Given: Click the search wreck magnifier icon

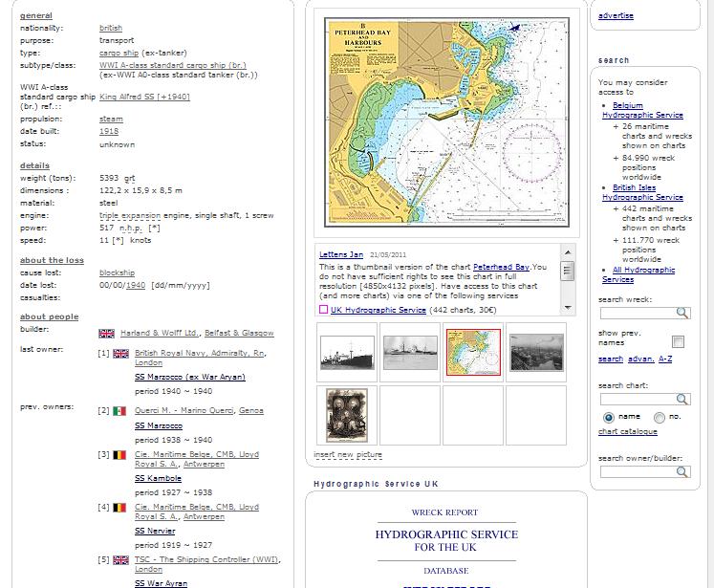Looking at the screenshot, I should [682, 313].
